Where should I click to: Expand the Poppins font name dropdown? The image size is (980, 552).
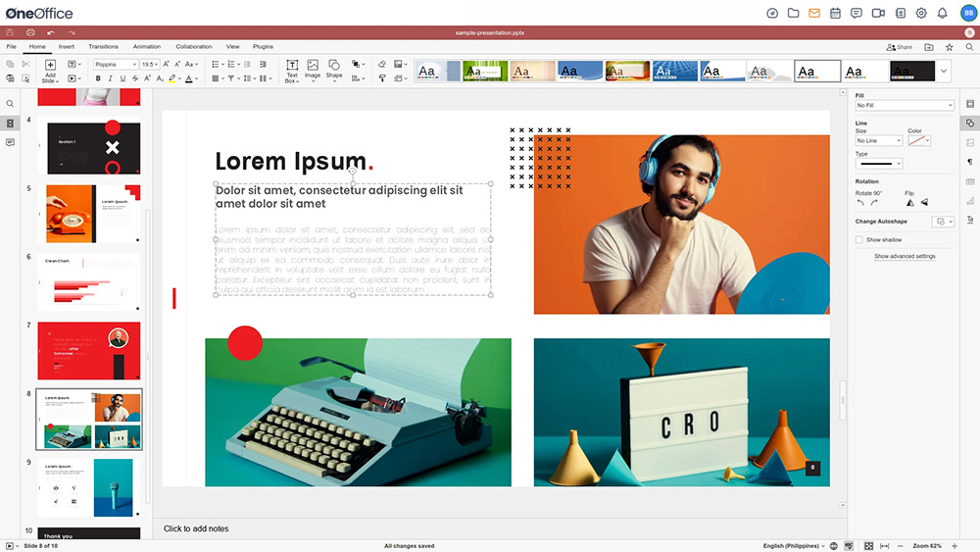click(116, 65)
